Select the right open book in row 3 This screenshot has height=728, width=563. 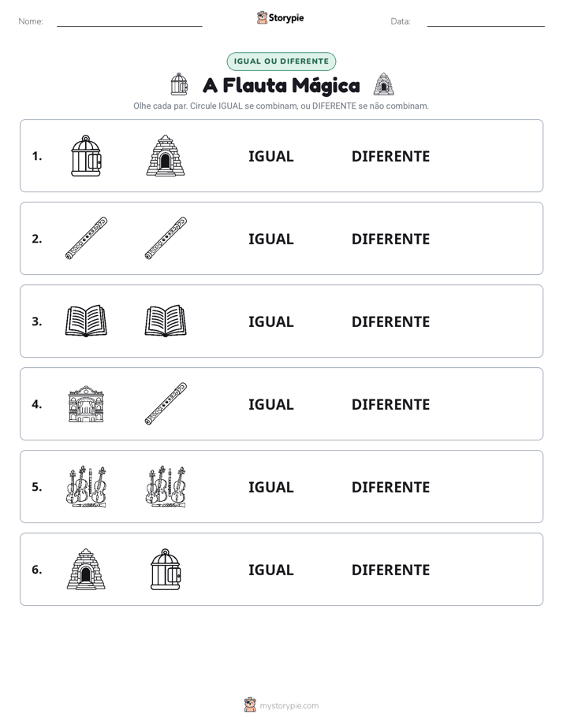(166, 321)
